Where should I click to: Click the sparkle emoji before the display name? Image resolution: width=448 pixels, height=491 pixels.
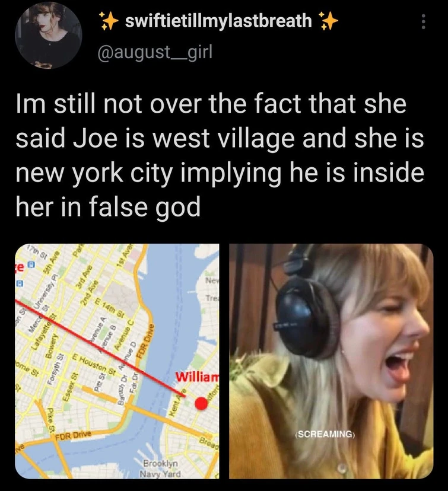tap(109, 21)
